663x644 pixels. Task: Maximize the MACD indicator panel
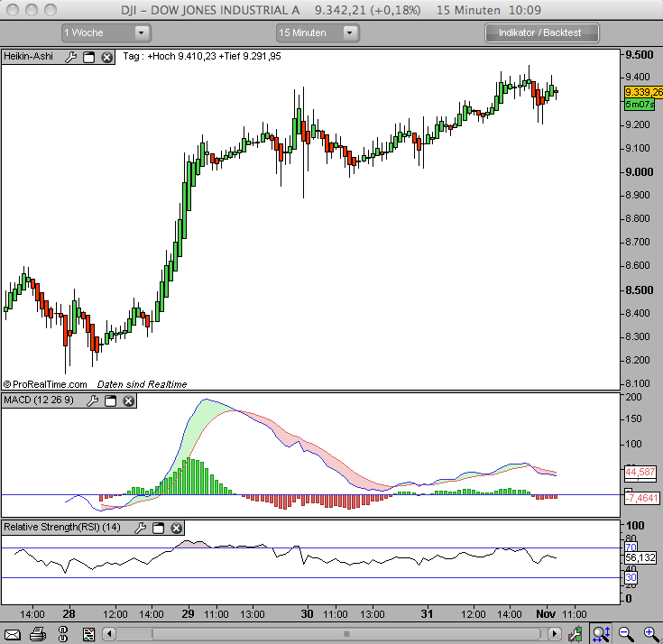coord(110,400)
